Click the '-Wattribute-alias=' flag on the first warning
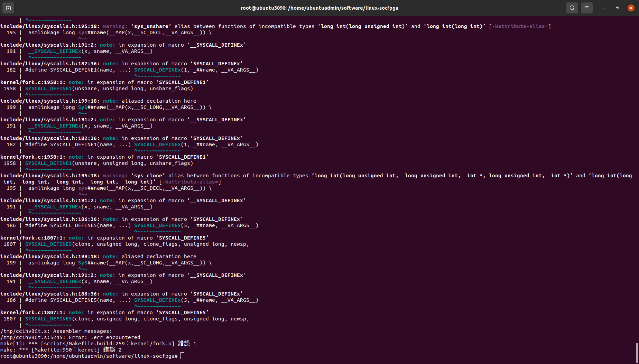Viewport: 639px width, 364px height. (520, 26)
